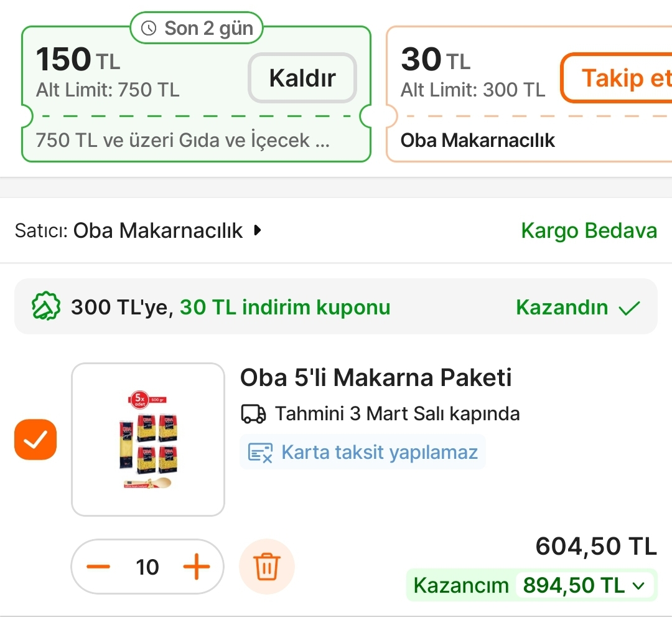Click the clock icon next to Son 2 gün
Screen dimensions: 672x617
147,27
